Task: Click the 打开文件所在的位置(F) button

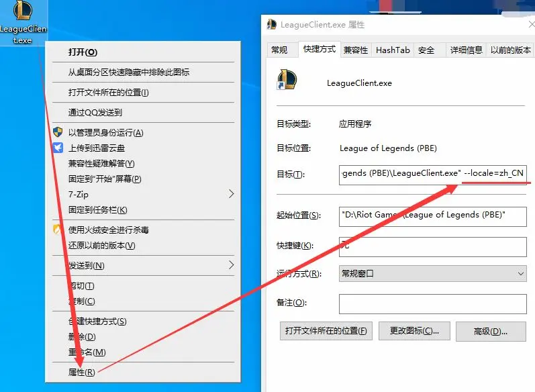Action: pos(326,331)
